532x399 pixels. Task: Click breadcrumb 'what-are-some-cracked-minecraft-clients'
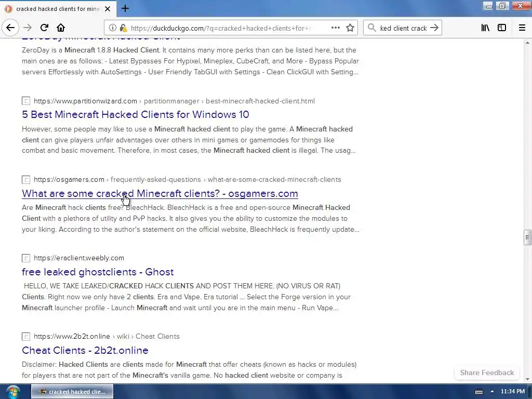274,179
